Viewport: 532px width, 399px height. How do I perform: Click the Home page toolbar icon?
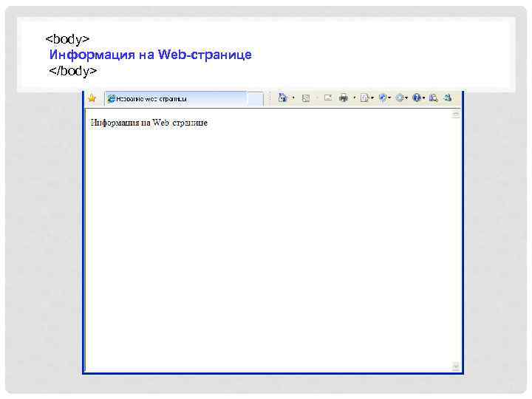tap(282, 98)
